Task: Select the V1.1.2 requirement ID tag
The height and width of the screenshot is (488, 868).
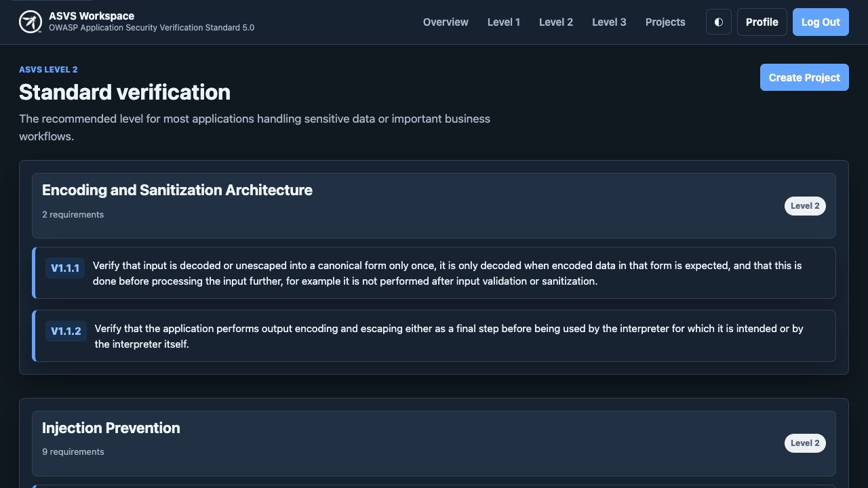Action: tap(66, 331)
